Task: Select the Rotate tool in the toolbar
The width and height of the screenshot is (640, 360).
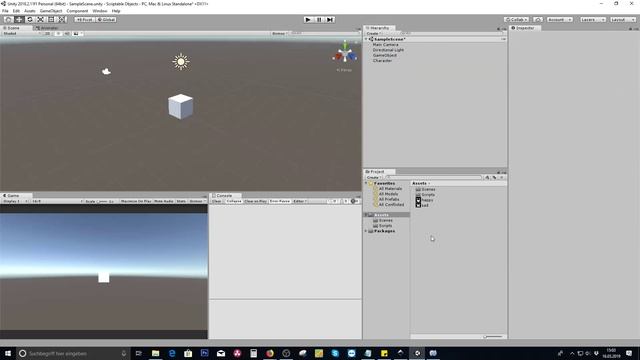Action: point(29,20)
